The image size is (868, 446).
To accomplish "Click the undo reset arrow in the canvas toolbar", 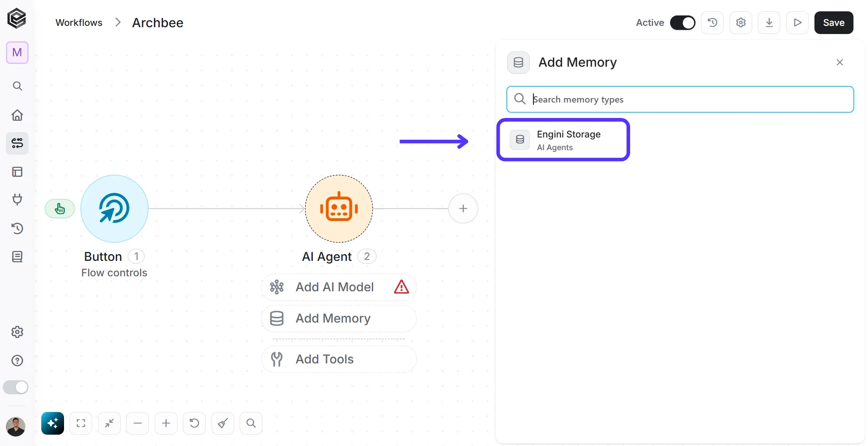I will (x=194, y=423).
